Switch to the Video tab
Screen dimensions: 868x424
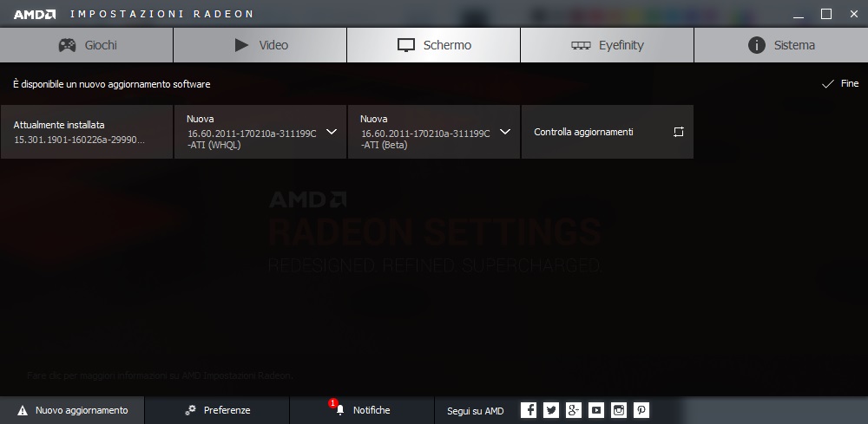260,45
